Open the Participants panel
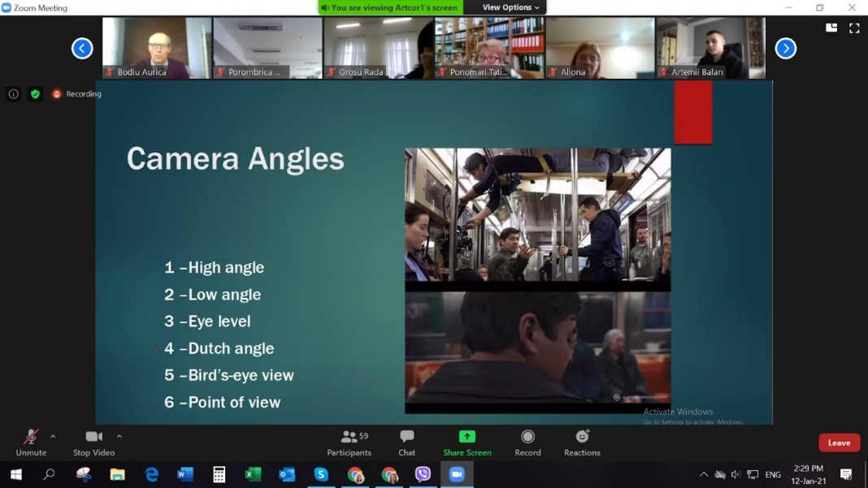Viewport: 868px width, 488px height. coord(349,443)
